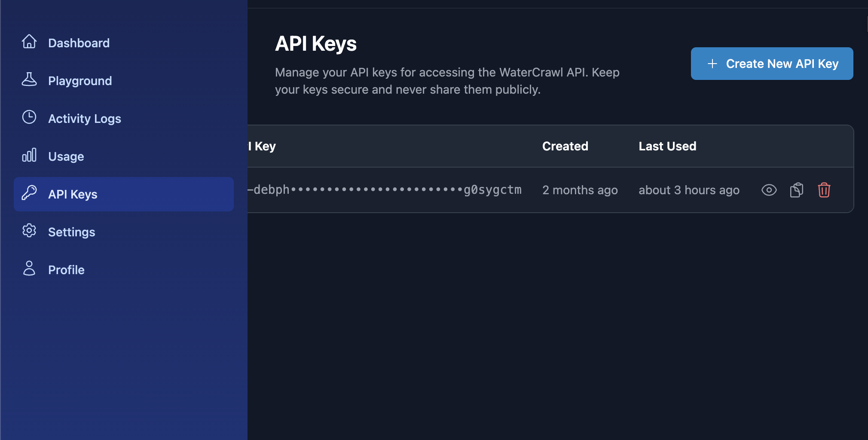
Task: Click the masked API key text ending g0sygctm
Action: pos(385,190)
